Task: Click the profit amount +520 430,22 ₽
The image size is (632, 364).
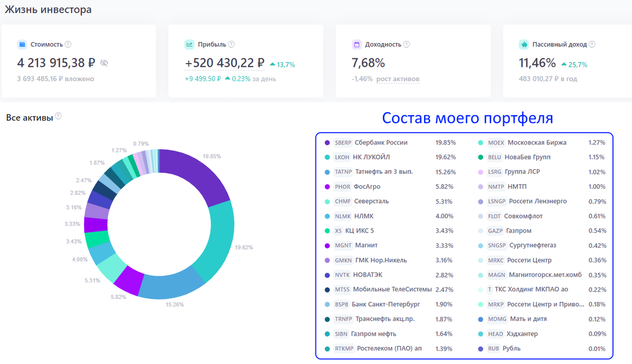Action: [x=225, y=63]
